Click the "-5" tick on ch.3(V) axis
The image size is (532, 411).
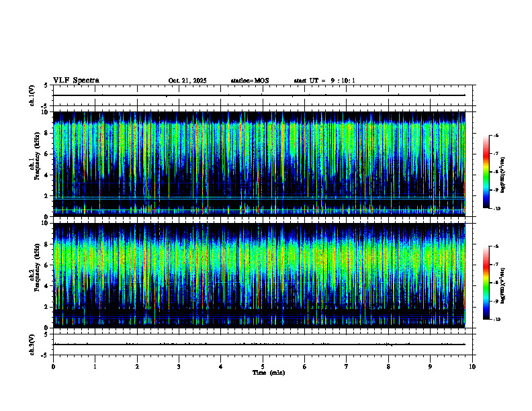pos(45,355)
